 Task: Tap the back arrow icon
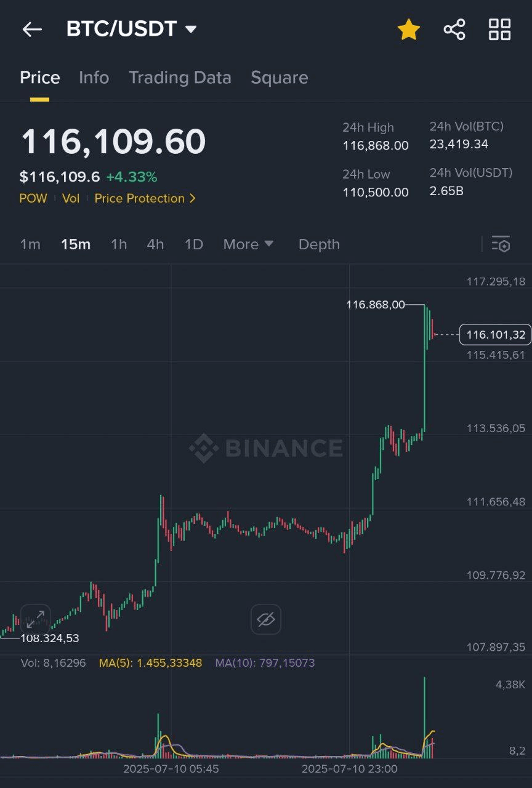coord(31,29)
